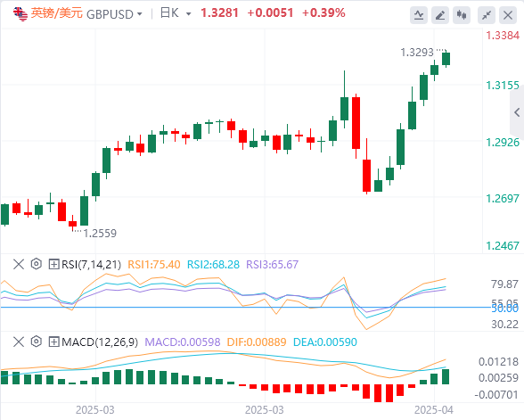Viewport: 524px width, 420px height.
Task: Click the GBP/USD flag icon
Action: click(x=20, y=14)
